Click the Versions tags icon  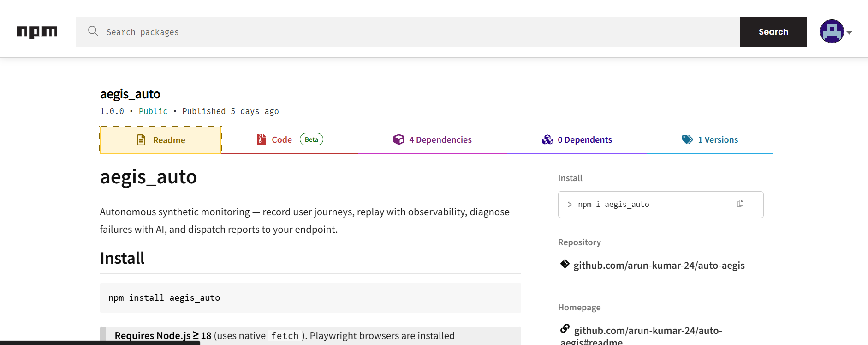click(687, 139)
